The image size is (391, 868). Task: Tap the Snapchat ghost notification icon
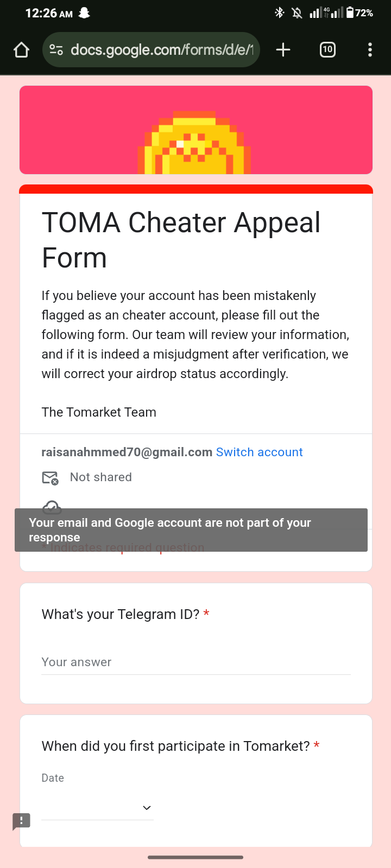pos(84,12)
